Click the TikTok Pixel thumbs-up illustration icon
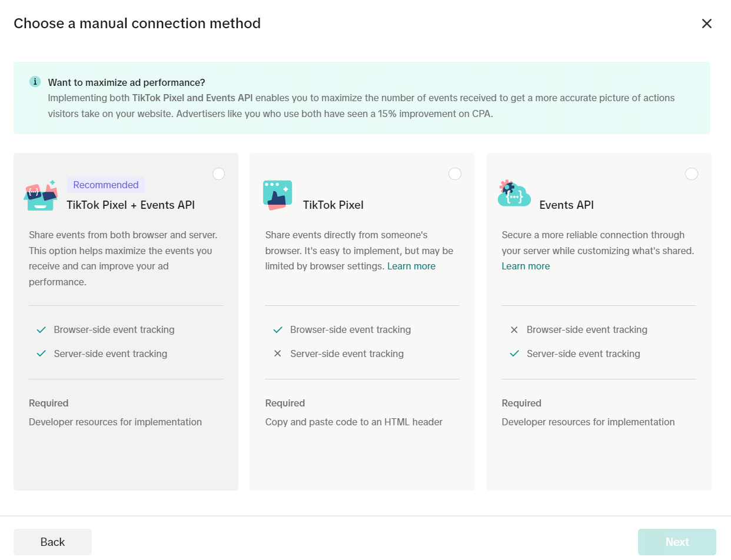Image resolution: width=731 pixels, height=560 pixels. coord(277,195)
